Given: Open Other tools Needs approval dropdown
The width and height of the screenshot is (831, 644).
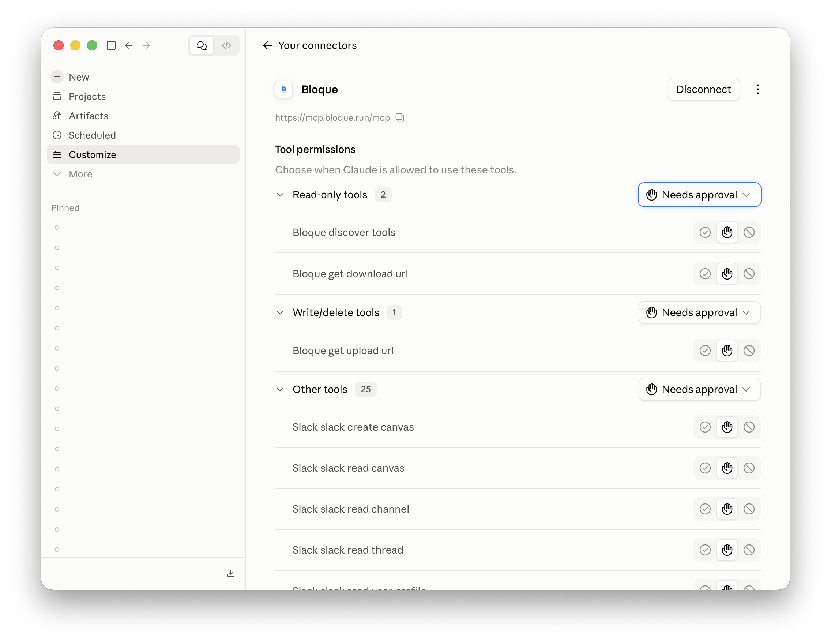Looking at the screenshot, I should [x=699, y=389].
